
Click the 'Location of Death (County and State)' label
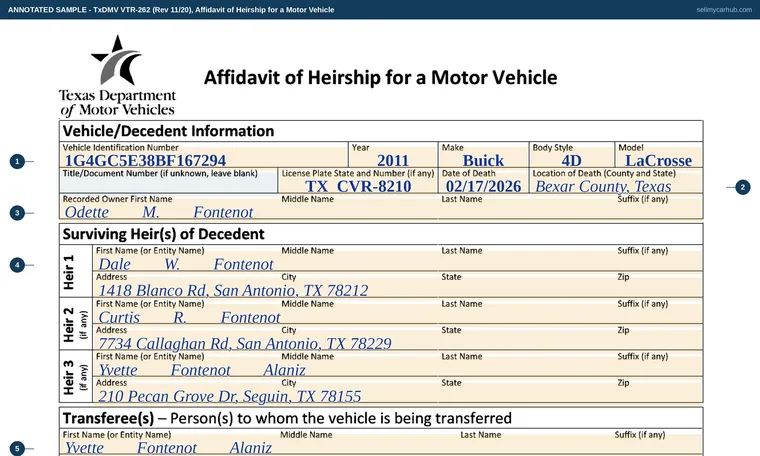click(604, 173)
